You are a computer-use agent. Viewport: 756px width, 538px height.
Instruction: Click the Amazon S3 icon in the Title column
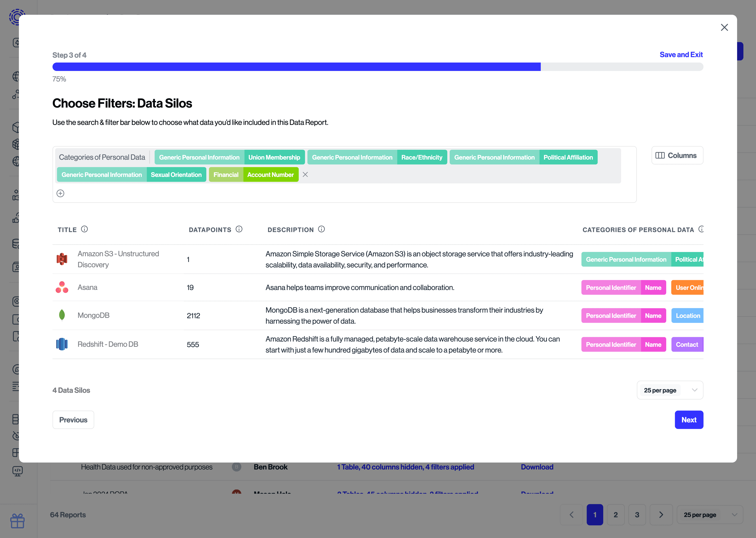[62, 259]
